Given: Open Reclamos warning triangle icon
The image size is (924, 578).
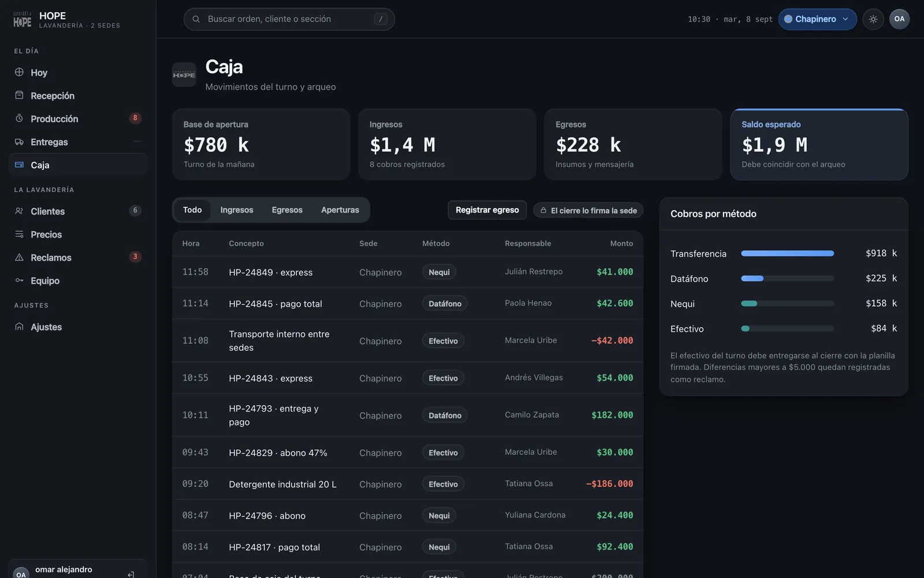Looking at the screenshot, I should [x=19, y=257].
